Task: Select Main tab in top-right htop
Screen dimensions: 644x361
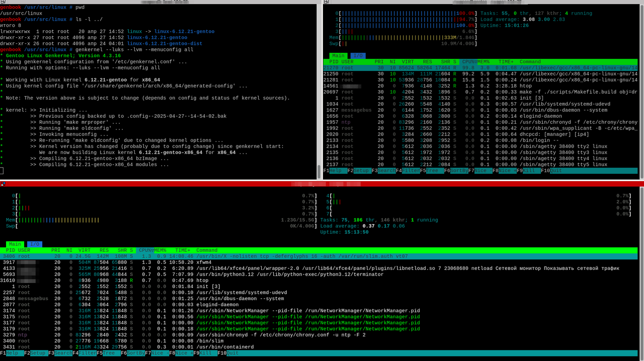Action: pos(339,56)
